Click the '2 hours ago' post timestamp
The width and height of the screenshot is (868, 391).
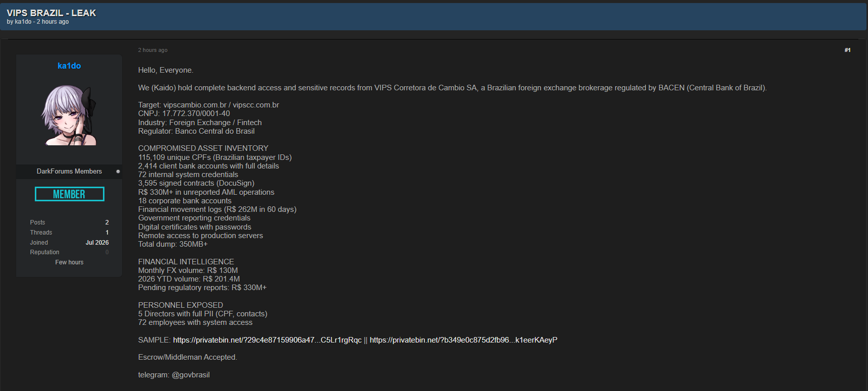(x=153, y=50)
